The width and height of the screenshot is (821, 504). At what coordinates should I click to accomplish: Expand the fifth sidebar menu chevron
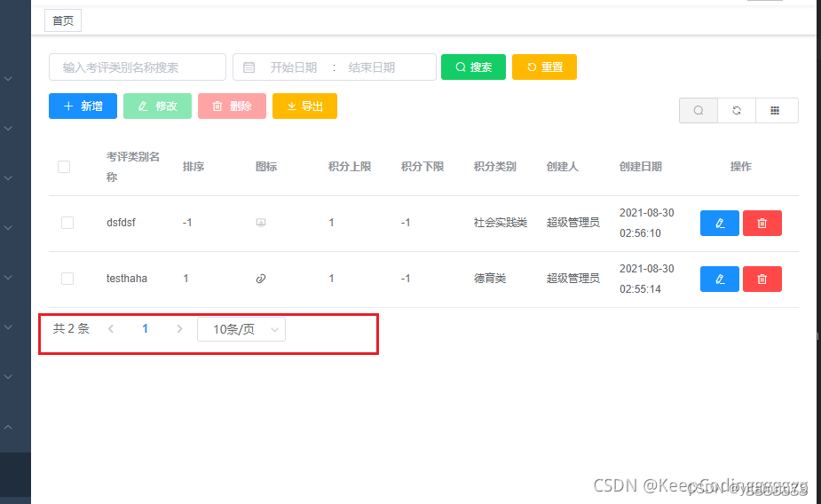(x=8, y=278)
